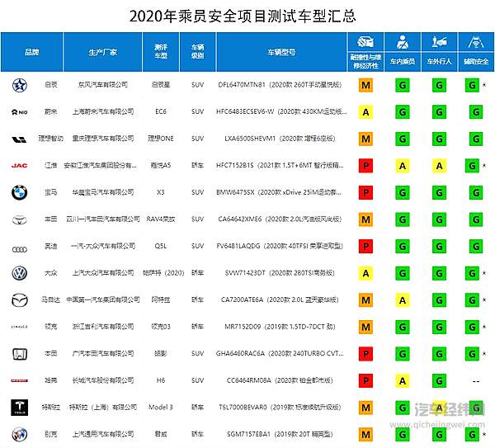Screen dimensions: 495x448
Task: Click the orange M rating in 启辰 row
Action: click(365, 85)
